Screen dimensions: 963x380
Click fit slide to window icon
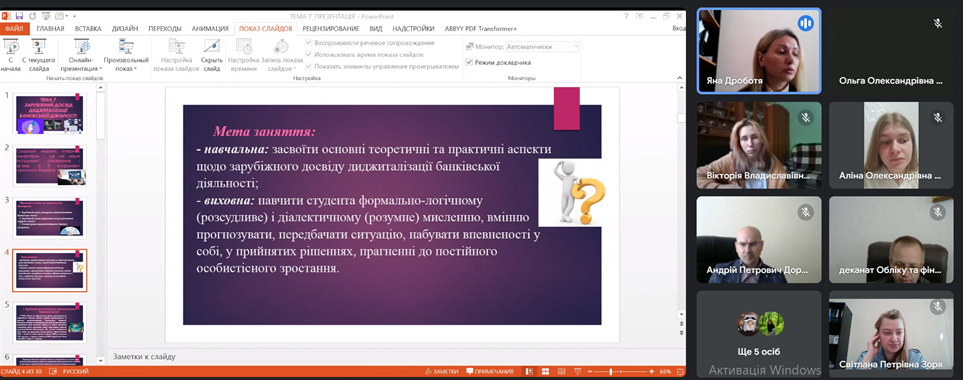click(x=680, y=371)
